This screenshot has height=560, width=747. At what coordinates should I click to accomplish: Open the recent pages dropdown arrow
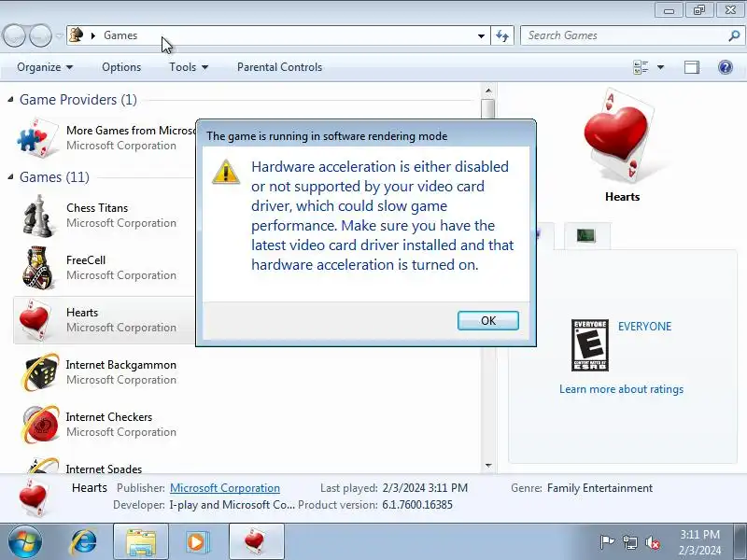tap(59, 35)
